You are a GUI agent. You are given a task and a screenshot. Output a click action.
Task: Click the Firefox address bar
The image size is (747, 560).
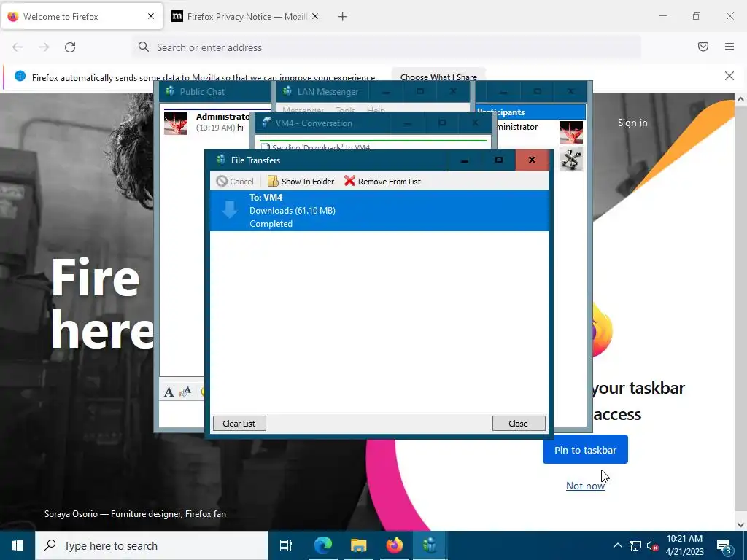[x=386, y=47]
